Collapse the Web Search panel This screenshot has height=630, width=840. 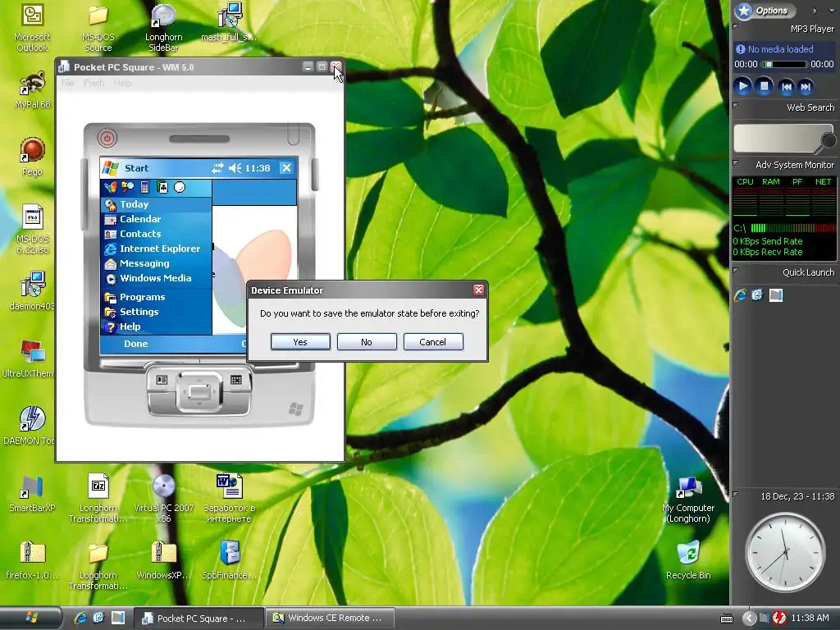[x=736, y=105]
